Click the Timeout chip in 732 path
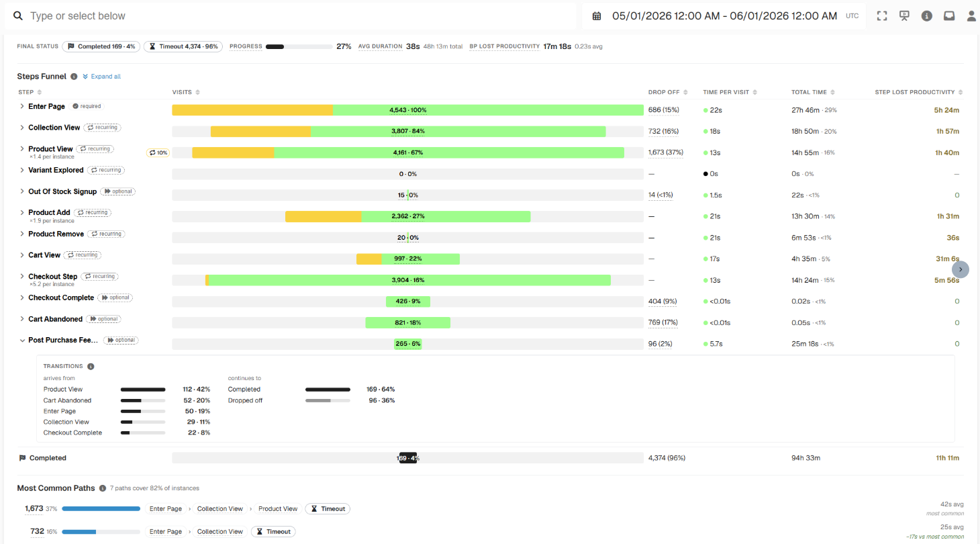This screenshot has width=980, height=544. [274, 531]
